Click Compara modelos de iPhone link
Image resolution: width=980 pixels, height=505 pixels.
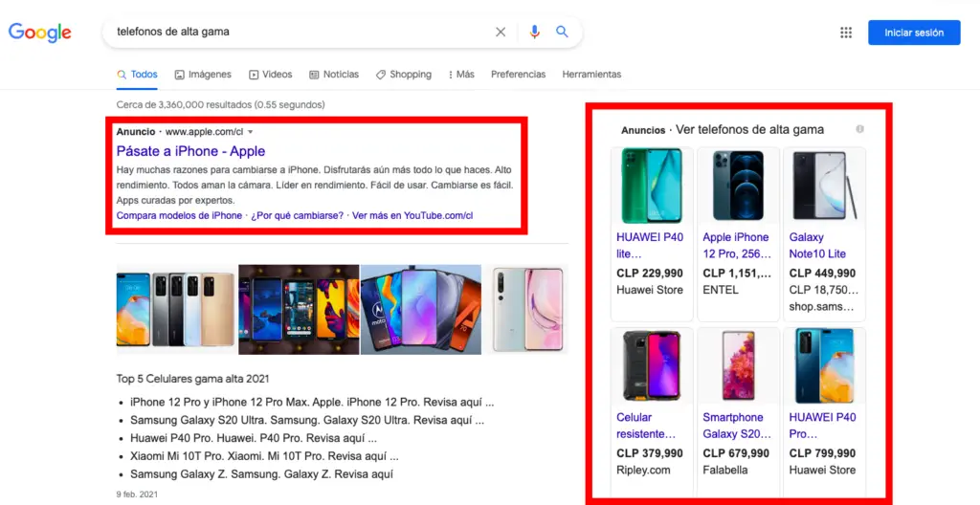tap(179, 216)
